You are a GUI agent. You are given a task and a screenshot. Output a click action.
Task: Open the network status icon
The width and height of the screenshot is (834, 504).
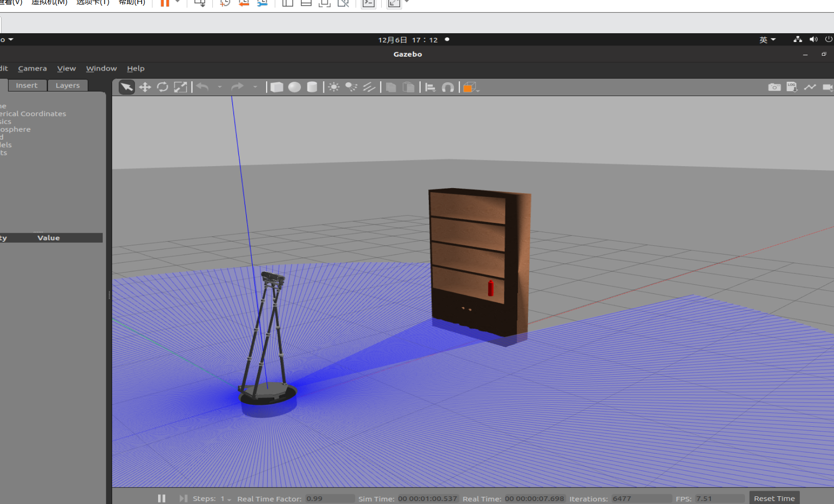798,39
